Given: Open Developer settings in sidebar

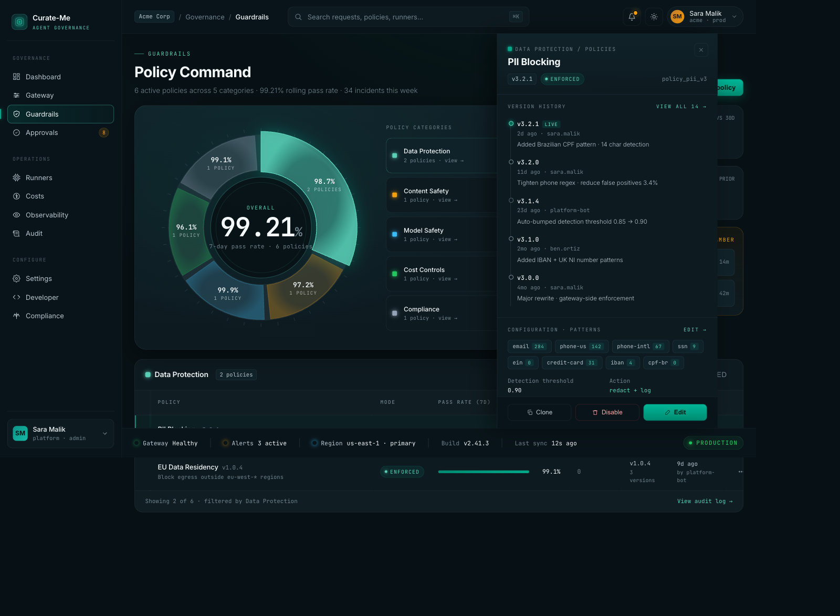Looking at the screenshot, I should click(x=42, y=298).
